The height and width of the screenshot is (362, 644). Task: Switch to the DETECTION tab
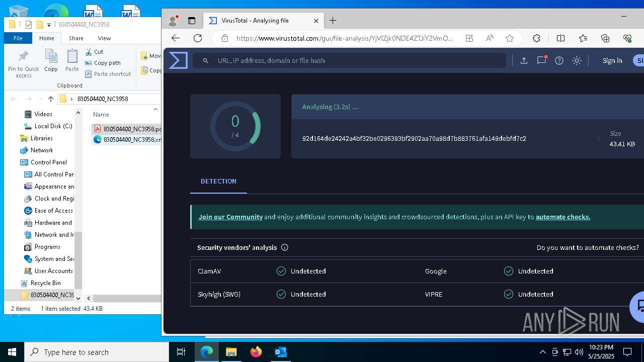pos(218,182)
